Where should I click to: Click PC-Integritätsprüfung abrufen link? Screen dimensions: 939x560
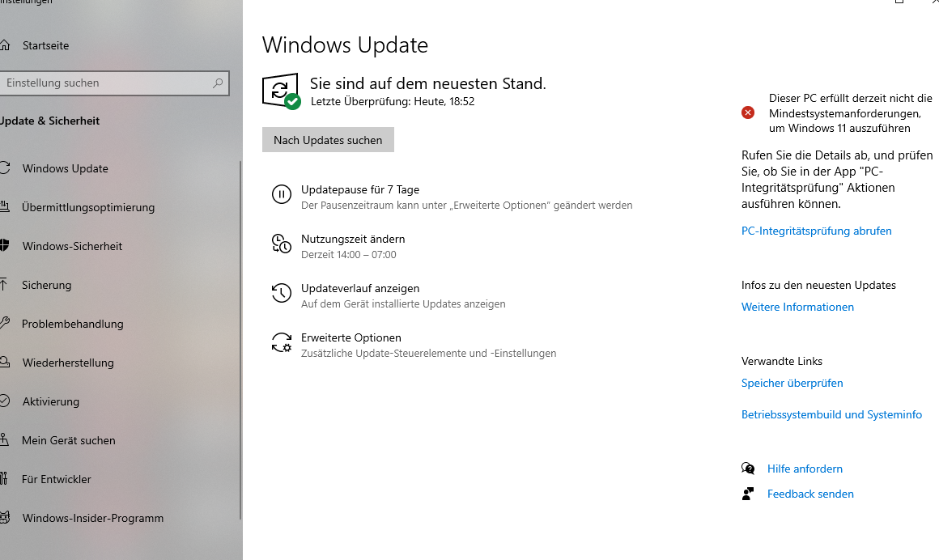coord(816,231)
